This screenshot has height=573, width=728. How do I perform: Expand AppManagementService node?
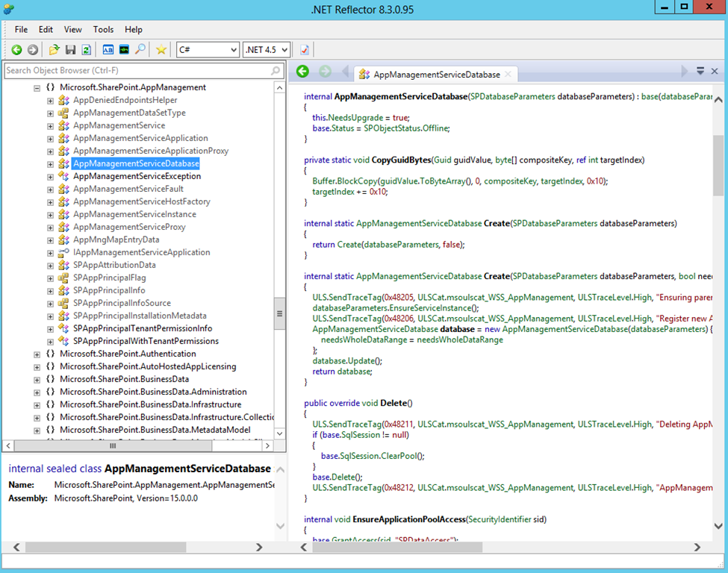pyautogui.click(x=50, y=126)
